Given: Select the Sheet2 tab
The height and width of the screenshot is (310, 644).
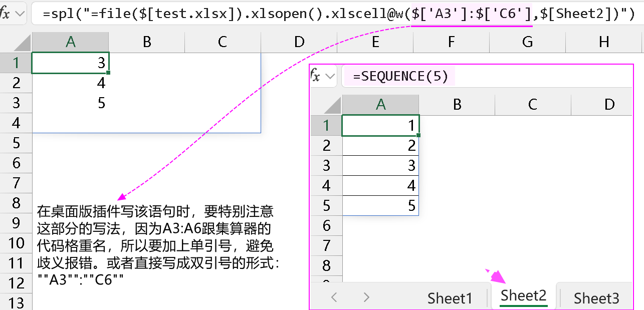Looking at the screenshot, I should coord(523,296).
